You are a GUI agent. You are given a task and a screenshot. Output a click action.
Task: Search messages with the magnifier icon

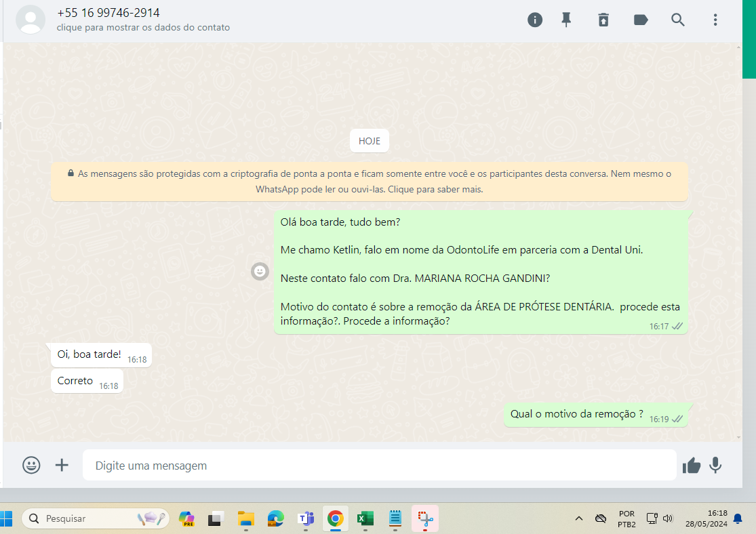[678, 20]
